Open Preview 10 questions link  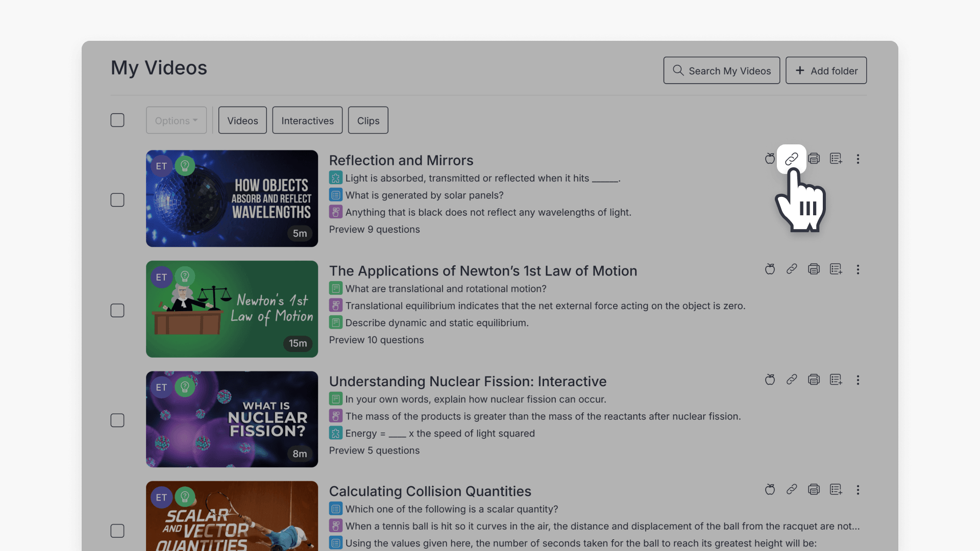pyautogui.click(x=376, y=340)
